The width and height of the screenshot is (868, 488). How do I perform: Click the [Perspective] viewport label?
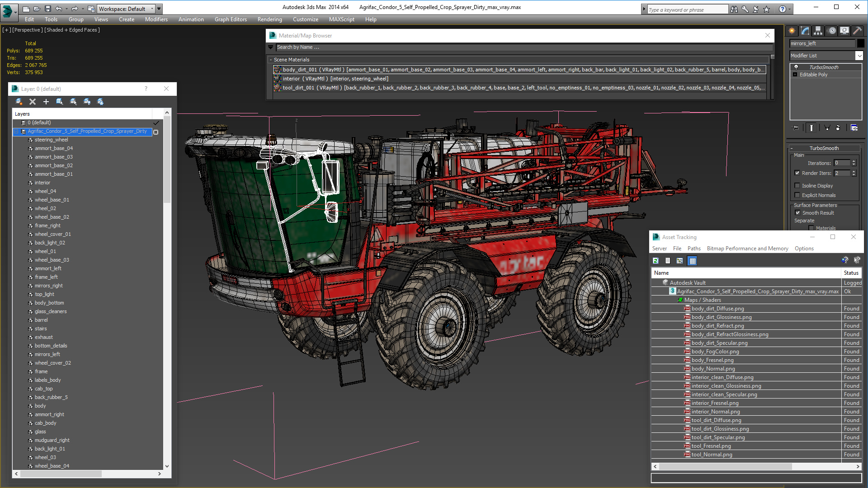click(x=28, y=30)
